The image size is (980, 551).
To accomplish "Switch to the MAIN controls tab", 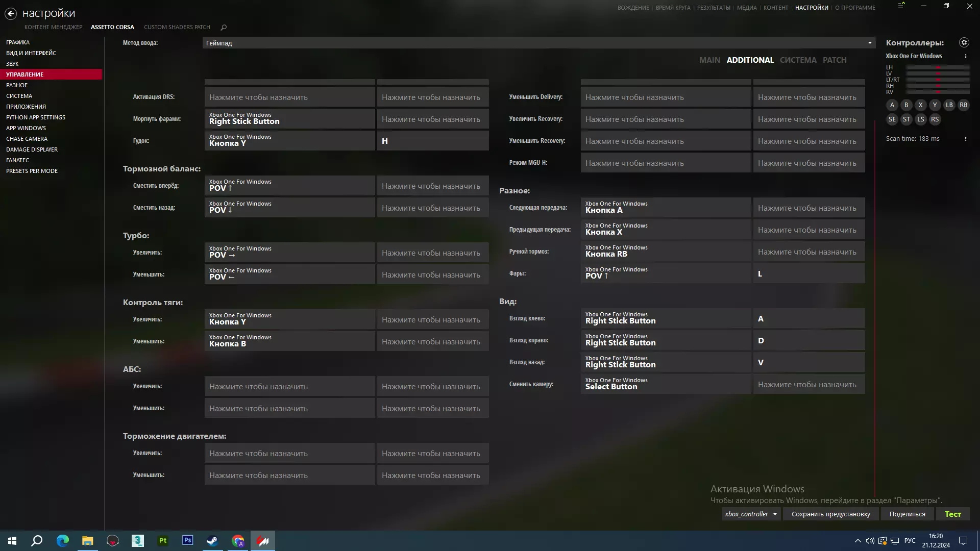I will (x=709, y=60).
